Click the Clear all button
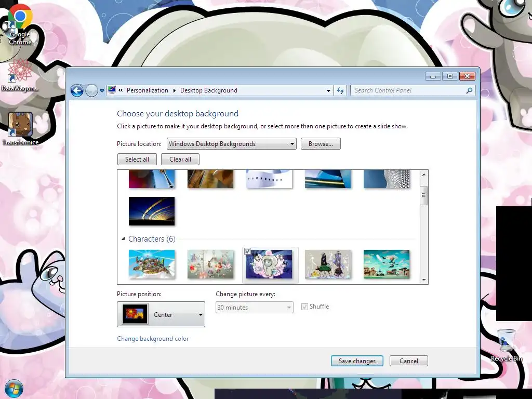Image resolution: width=532 pixels, height=399 pixels. click(180, 159)
